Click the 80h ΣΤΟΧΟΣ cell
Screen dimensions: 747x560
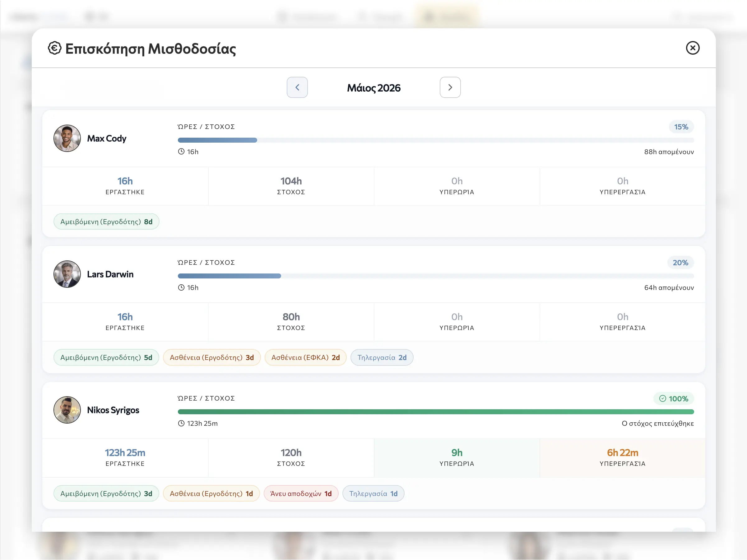(x=291, y=322)
